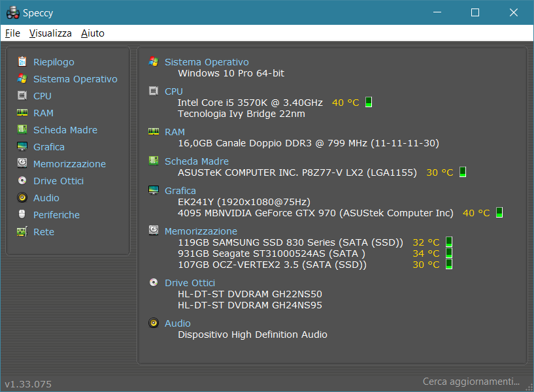Click the RAM module icon in sidebar

(x=22, y=112)
